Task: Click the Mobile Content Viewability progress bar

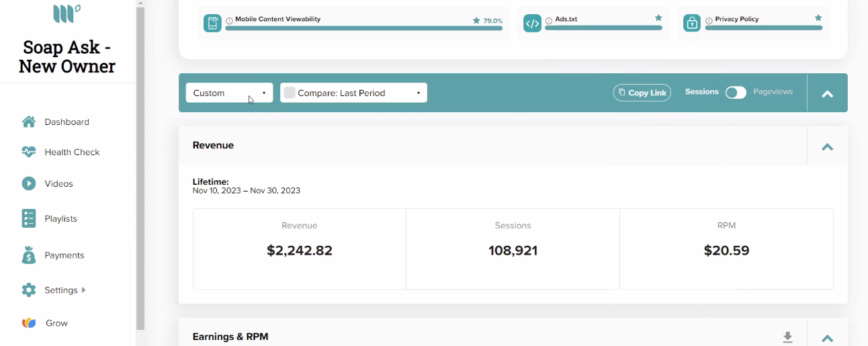Action: point(364,28)
